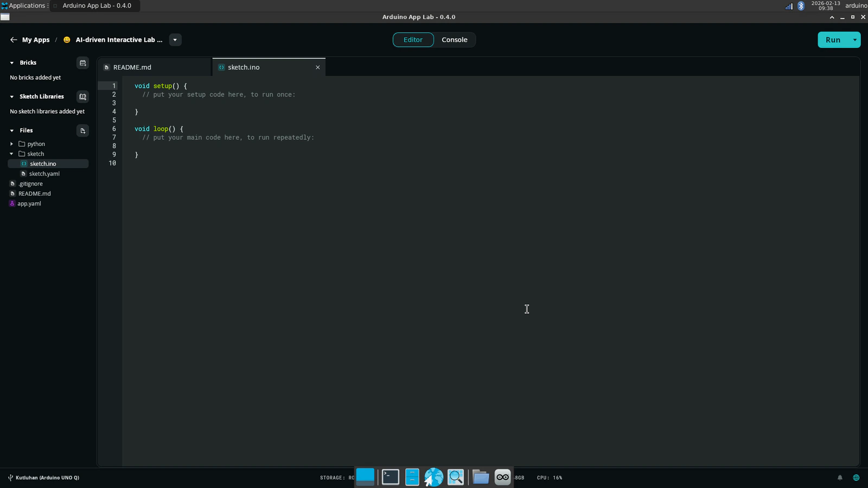Click the STORAGE status text

point(337,478)
